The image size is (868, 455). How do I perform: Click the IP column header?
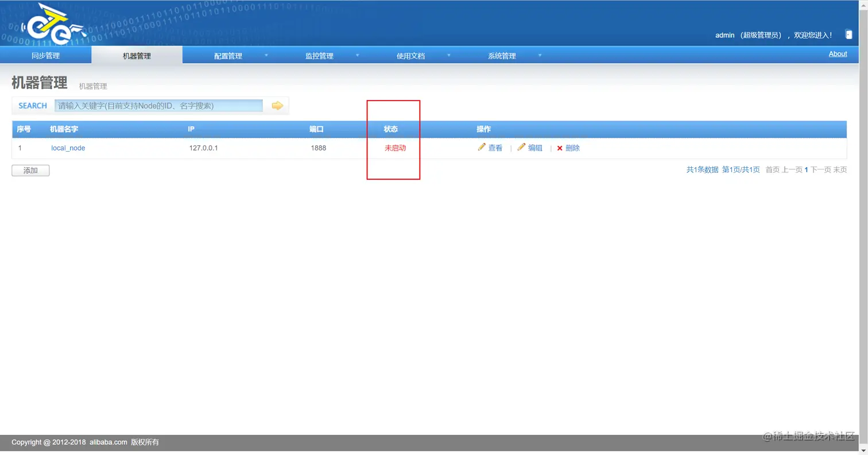point(191,129)
